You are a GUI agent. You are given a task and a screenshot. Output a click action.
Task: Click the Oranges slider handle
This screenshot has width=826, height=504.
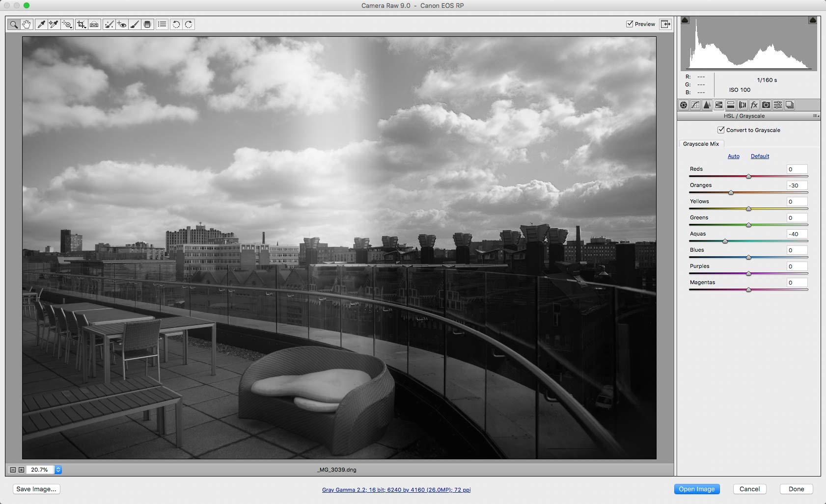(x=731, y=192)
